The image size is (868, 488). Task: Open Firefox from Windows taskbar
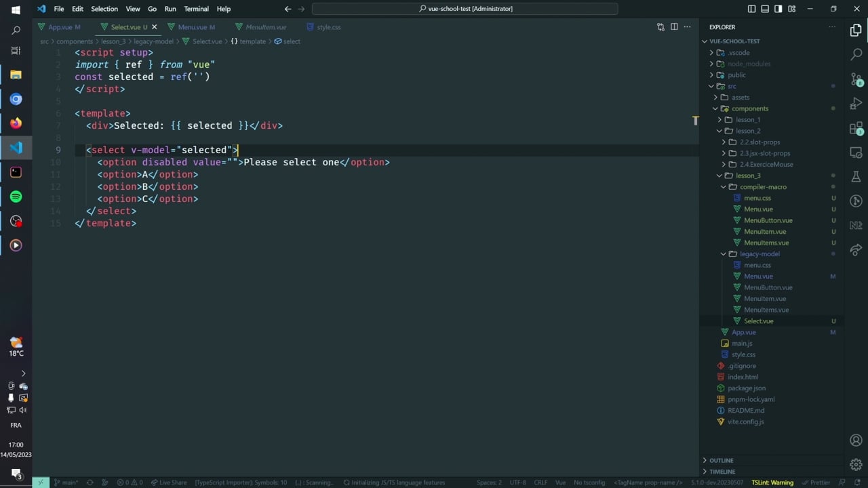tap(16, 123)
